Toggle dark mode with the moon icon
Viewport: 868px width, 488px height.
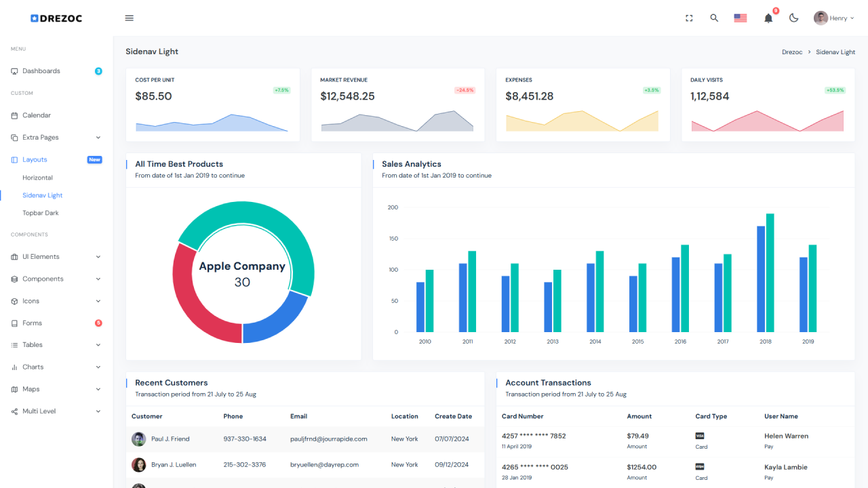tap(794, 18)
